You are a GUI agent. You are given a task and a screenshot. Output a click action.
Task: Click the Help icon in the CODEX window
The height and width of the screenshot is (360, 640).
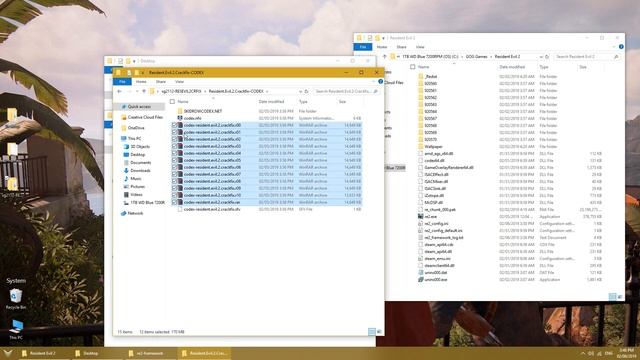coord(380,82)
